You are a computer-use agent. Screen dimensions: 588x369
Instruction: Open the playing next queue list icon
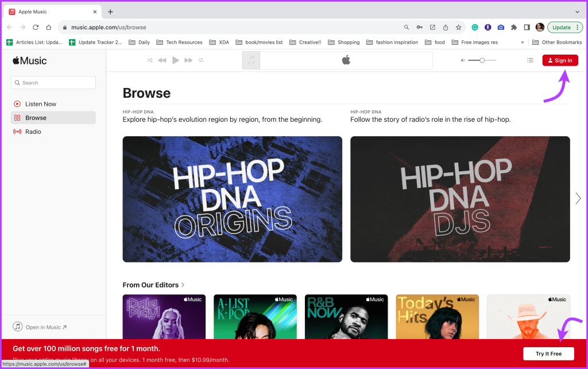coord(530,60)
